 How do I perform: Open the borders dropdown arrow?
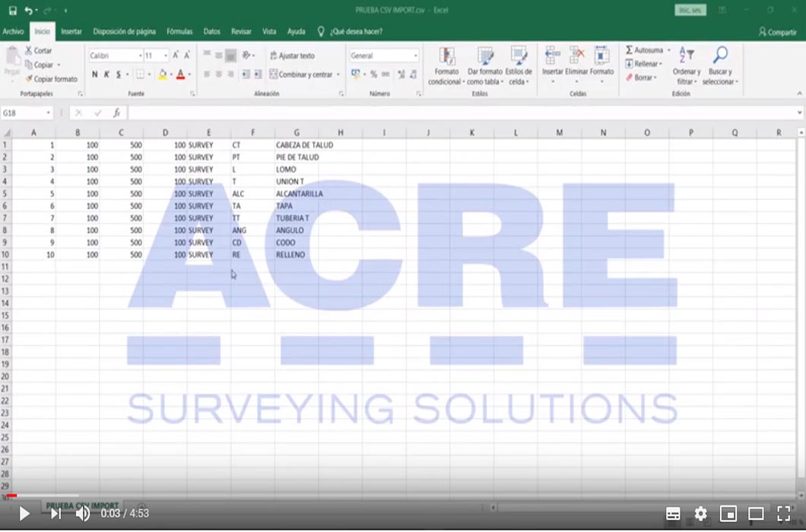tap(149, 75)
